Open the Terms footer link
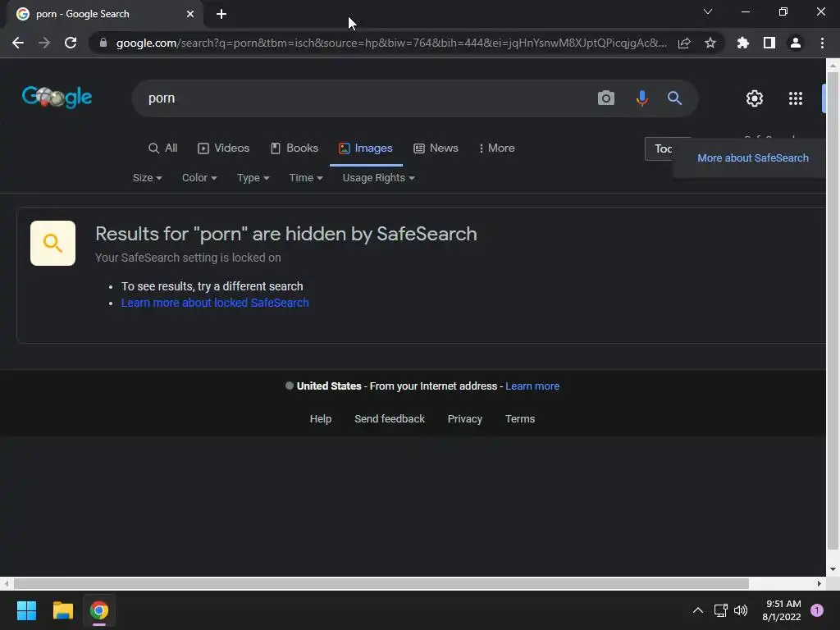Image resolution: width=840 pixels, height=630 pixels. (x=519, y=419)
